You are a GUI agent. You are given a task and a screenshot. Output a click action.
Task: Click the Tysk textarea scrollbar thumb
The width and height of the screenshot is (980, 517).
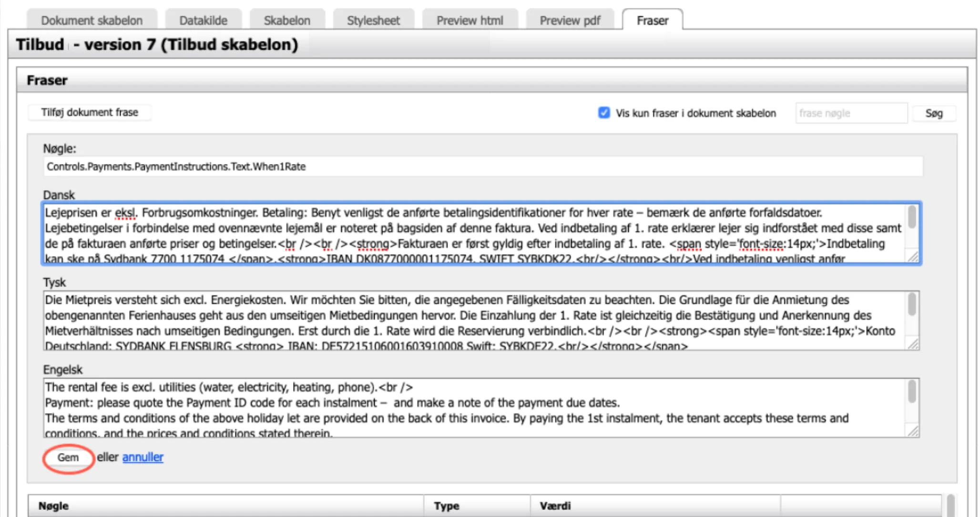[911, 304]
